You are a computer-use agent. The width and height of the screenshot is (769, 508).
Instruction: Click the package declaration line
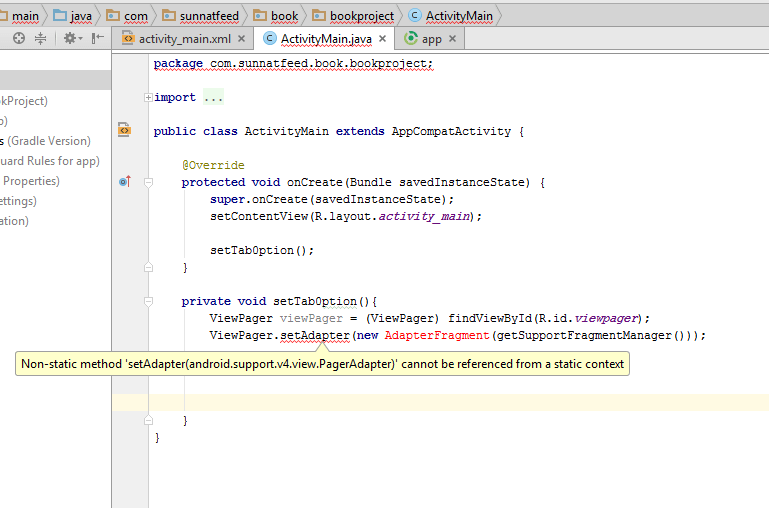[293, 64]
